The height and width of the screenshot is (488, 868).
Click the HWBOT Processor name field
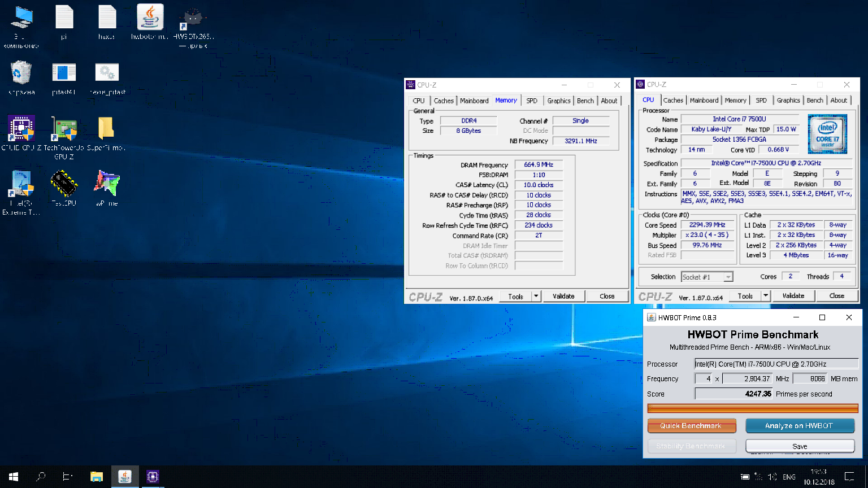[x=776, y=364]
